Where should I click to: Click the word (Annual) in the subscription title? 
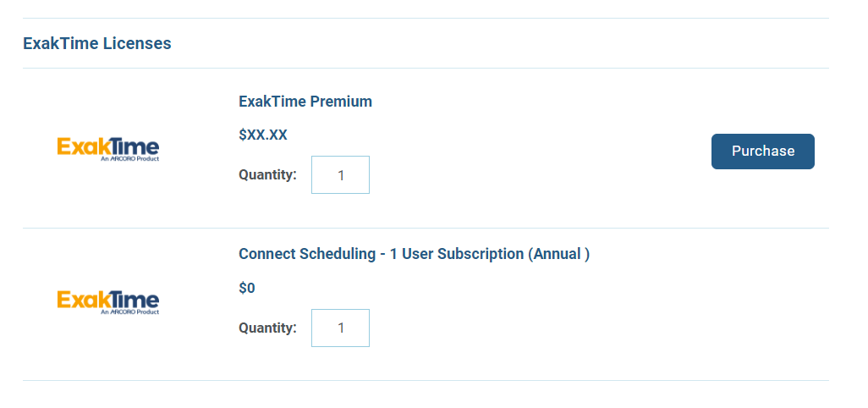(558, 254)
